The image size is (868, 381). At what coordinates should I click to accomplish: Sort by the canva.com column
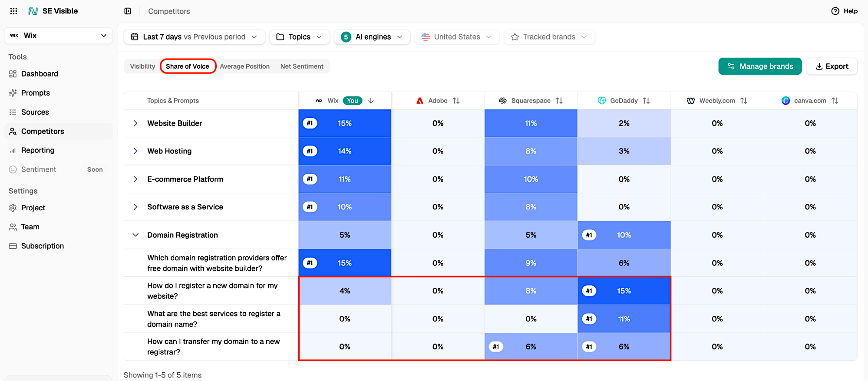(x=835, y=101)
